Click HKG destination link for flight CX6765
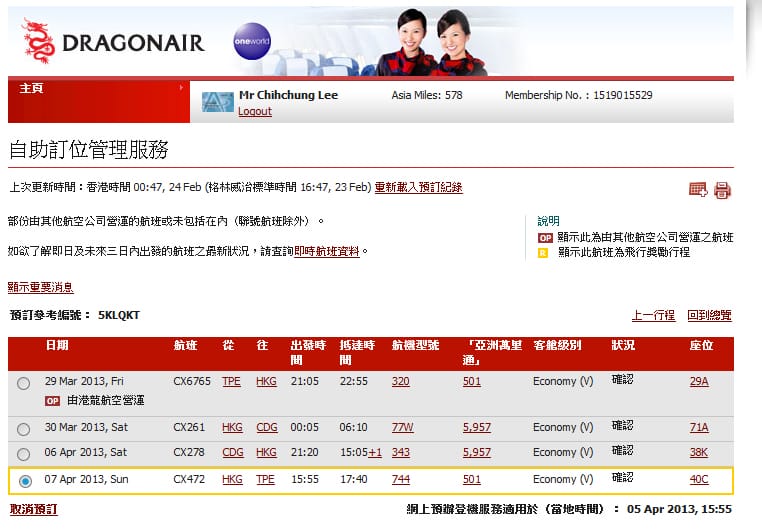 point(266,381)
